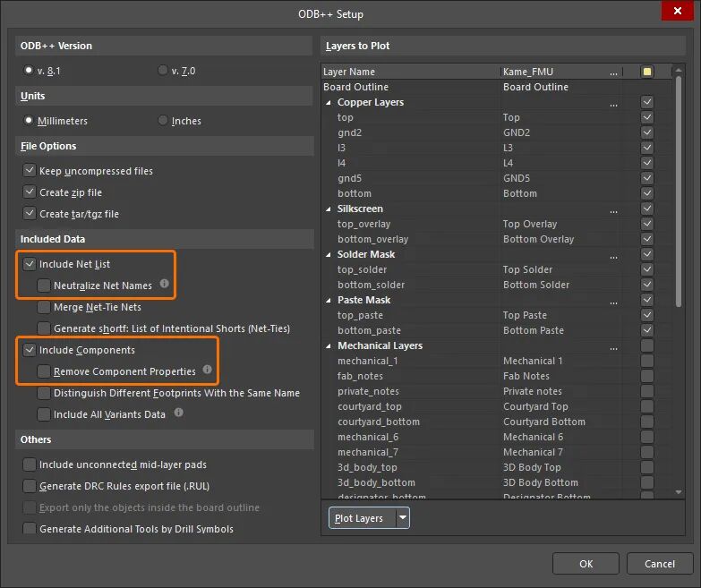701x588 pixels.
Task: Select the fab_notes layer row
Action: pyautogui.click(x=496, y=376)
